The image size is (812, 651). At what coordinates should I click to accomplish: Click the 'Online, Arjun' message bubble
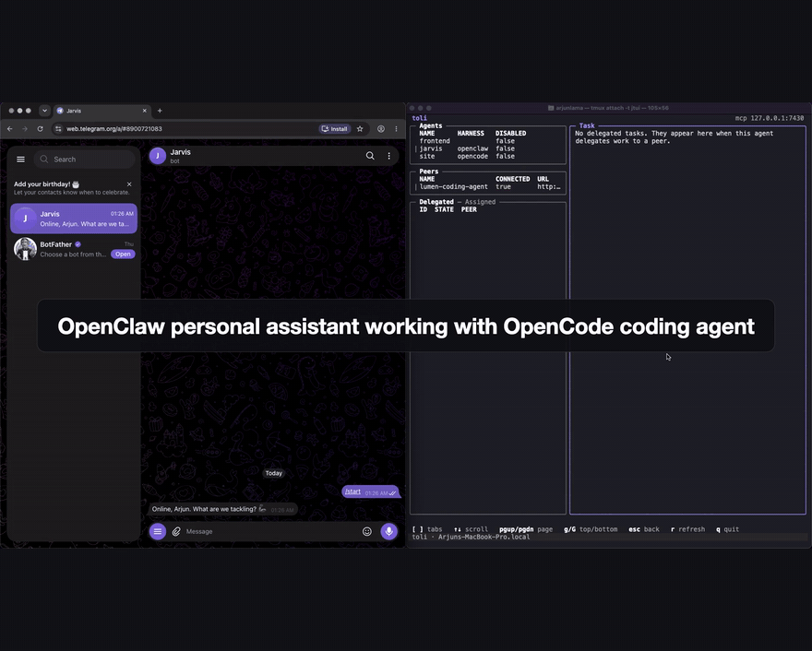pyautogui.click(x=222, y=509)
